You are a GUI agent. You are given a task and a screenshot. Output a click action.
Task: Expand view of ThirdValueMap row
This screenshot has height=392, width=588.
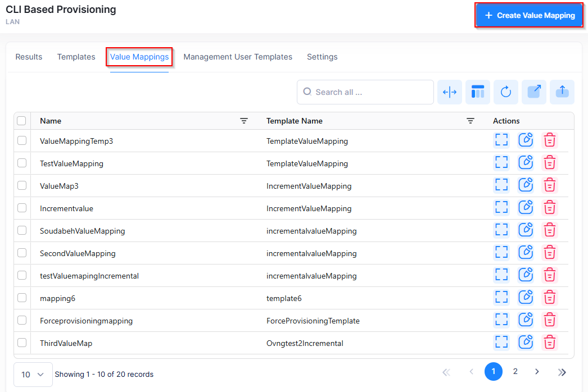[x=501, y=343]
